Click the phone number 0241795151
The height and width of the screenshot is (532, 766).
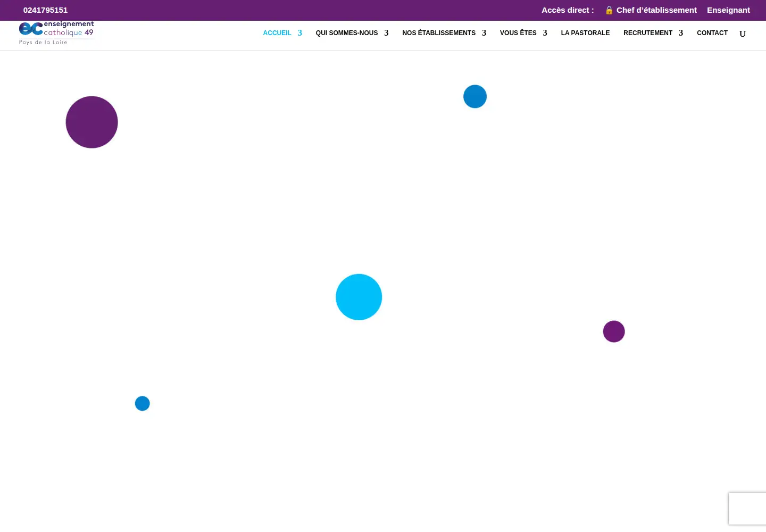pos(45,10)
